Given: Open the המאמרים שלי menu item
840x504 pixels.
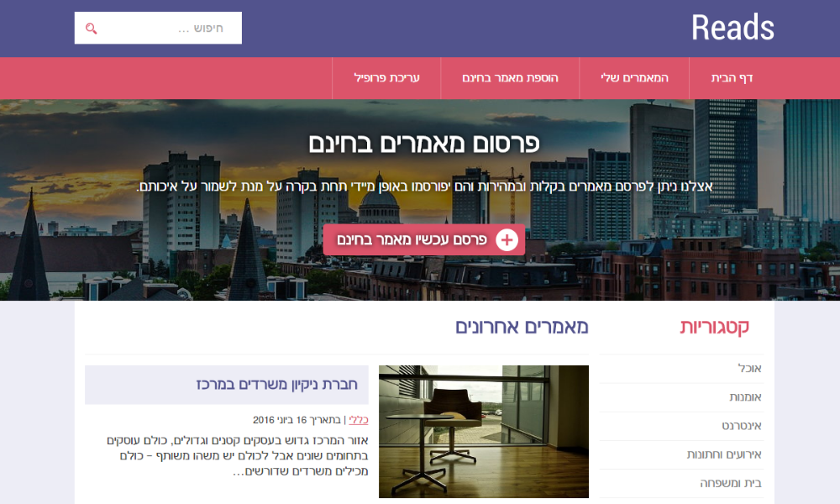Looking at the screenshot, I should pos(634,78).
